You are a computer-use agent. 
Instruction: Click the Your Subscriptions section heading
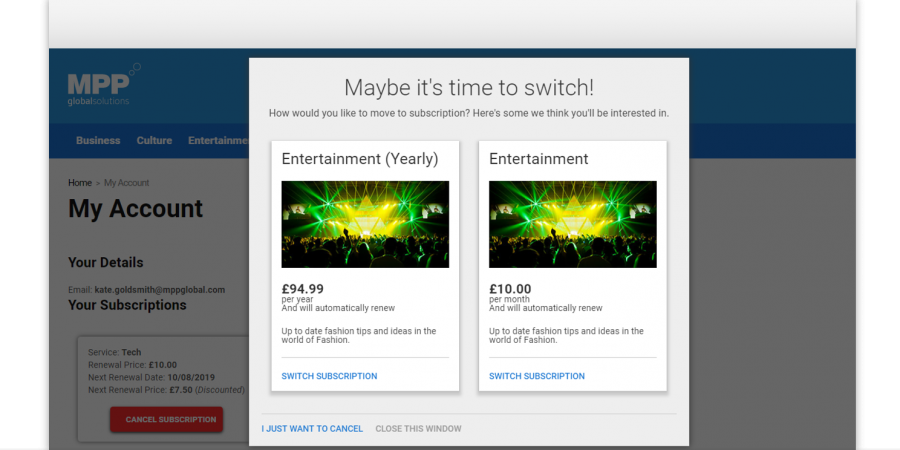click(x=127, y=305)
